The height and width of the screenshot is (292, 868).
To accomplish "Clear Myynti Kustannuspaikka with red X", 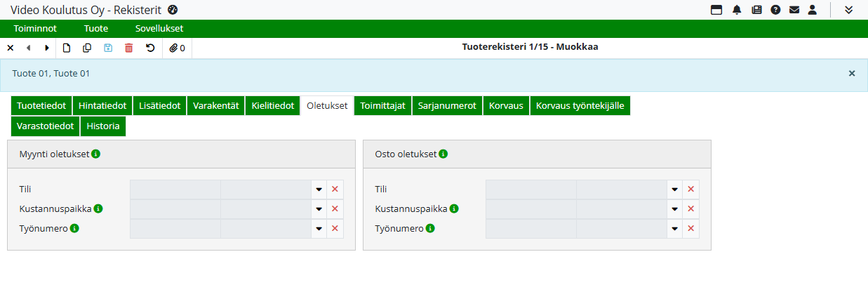I will point(335,209).
